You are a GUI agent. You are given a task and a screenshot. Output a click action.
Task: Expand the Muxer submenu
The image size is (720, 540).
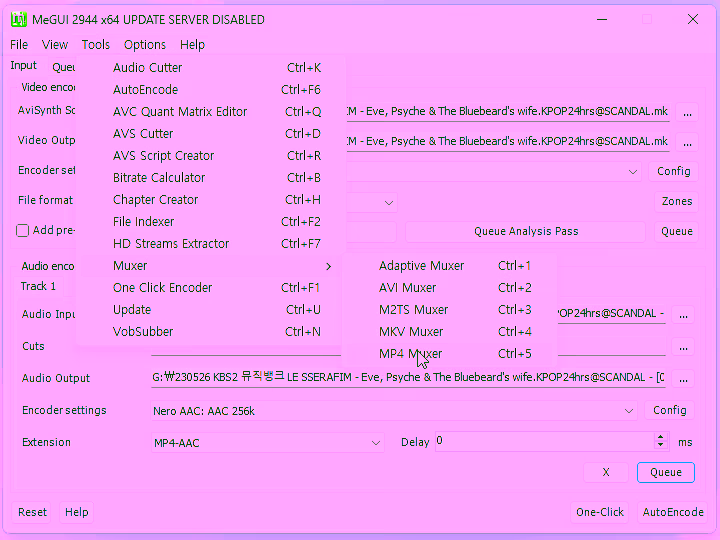(x=208, y=266)
